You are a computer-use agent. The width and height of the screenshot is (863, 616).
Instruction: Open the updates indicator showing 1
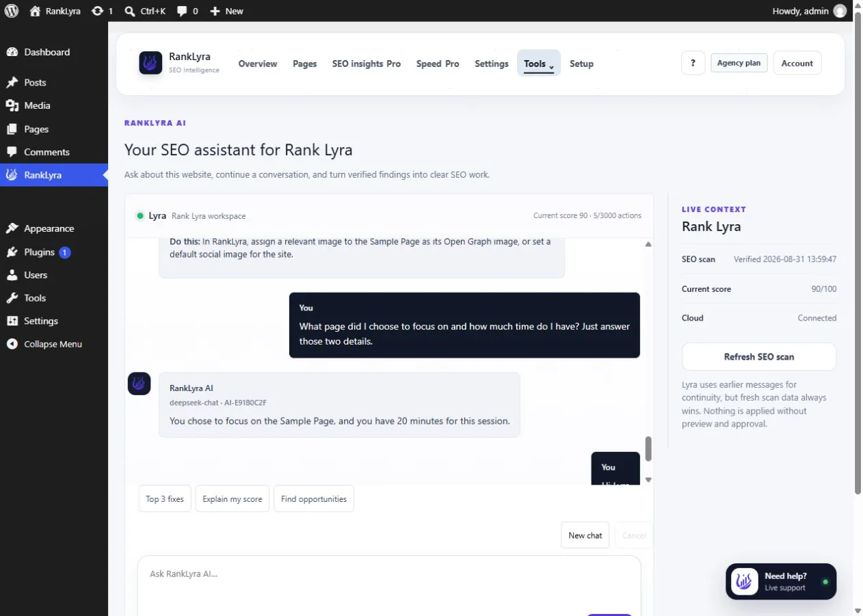pyautogui.click(x=102, y=11)
